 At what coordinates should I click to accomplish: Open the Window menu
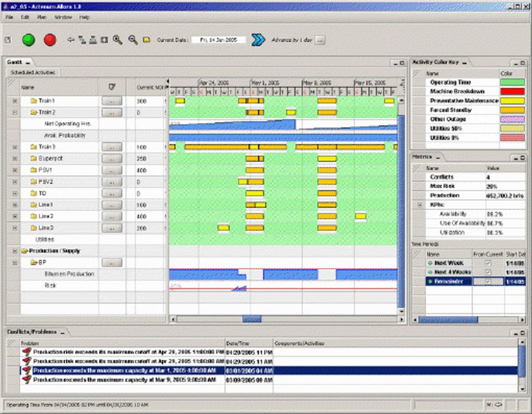point(63,17)
